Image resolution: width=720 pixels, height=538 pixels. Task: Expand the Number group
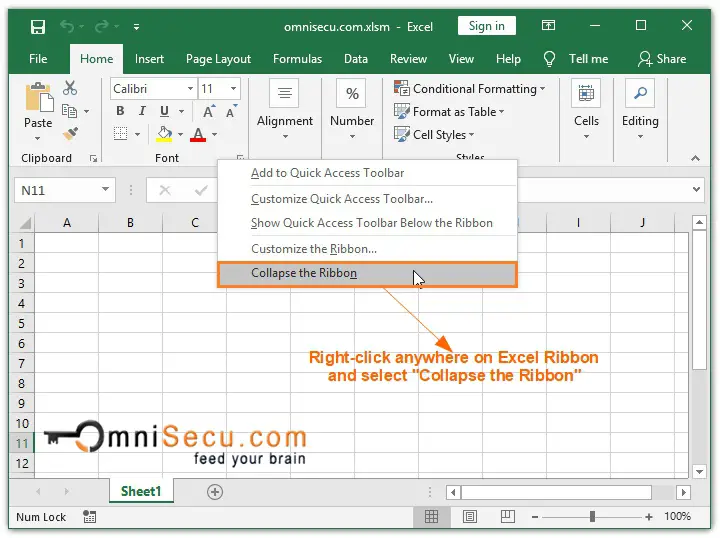pos(352,110)
